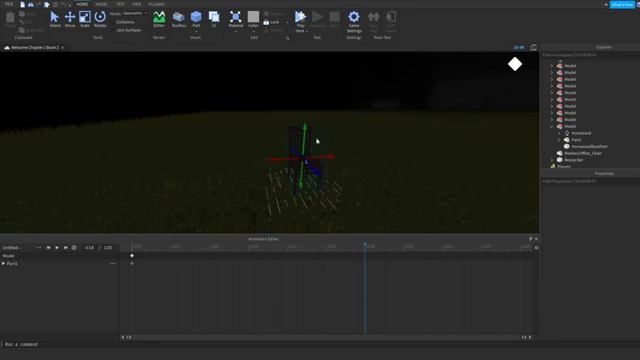Viewport: 640px width, 360px height.
Task: Click the Stop test button
Action: tap(334, 19)
